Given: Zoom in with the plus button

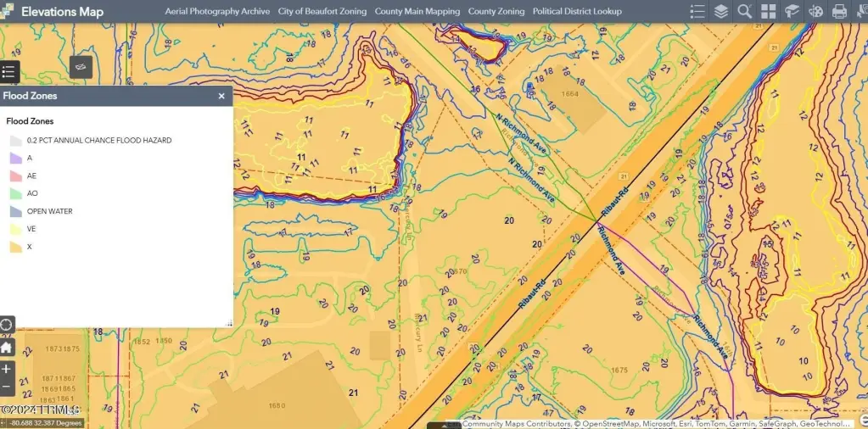Looking at the screenshot, I should 7,370.
